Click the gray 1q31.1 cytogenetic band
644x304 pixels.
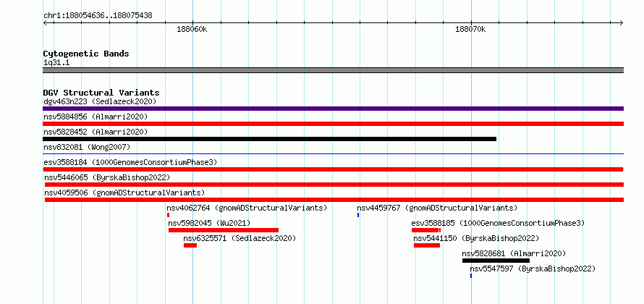pos(333,70)
